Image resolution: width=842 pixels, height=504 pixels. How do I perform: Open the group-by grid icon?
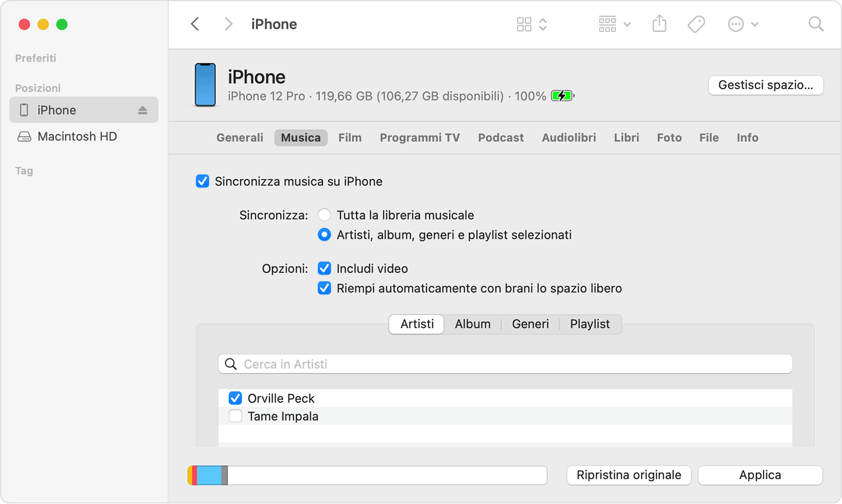click(607, 24)
